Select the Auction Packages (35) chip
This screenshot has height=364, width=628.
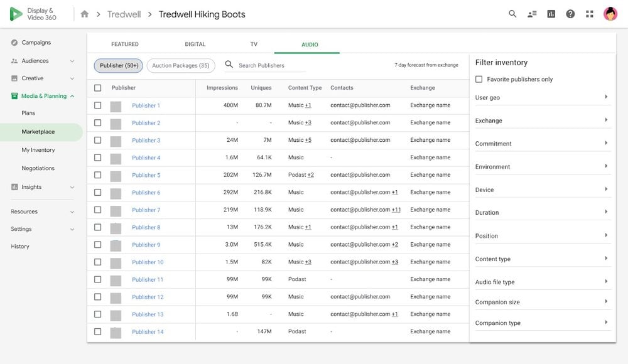[x=181, y=65]
